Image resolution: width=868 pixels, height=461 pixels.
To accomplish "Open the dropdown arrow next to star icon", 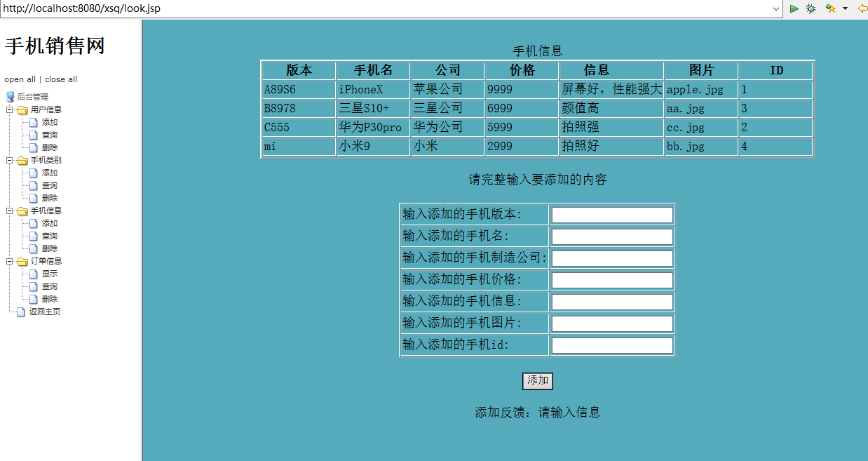I will (845, 8).
